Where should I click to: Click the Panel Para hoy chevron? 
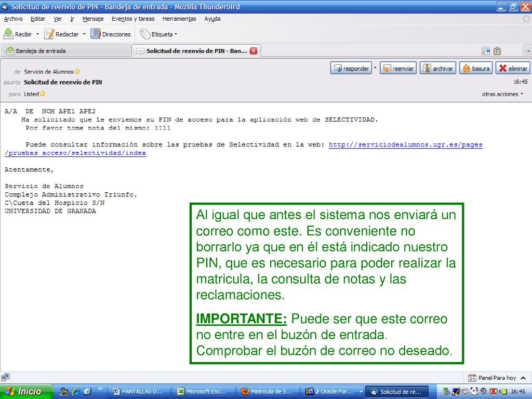click(x=523, y=378)
